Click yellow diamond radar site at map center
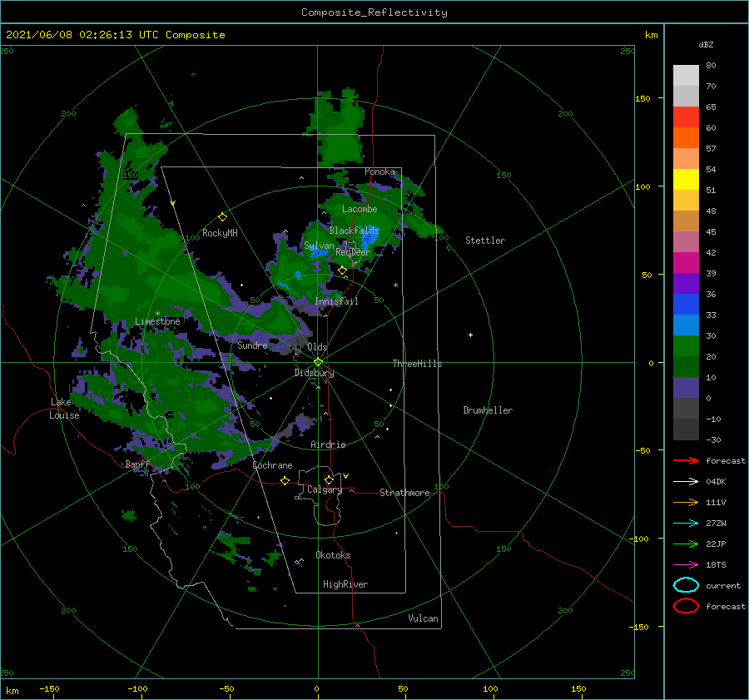This screenshot has height=700, width=749. pyautogui.click(x=318, y=362)
